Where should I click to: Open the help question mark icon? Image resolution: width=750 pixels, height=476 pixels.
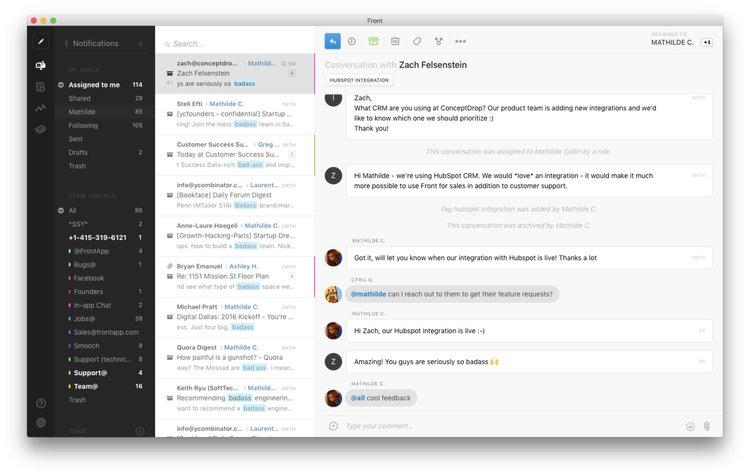tap(41, 403)
